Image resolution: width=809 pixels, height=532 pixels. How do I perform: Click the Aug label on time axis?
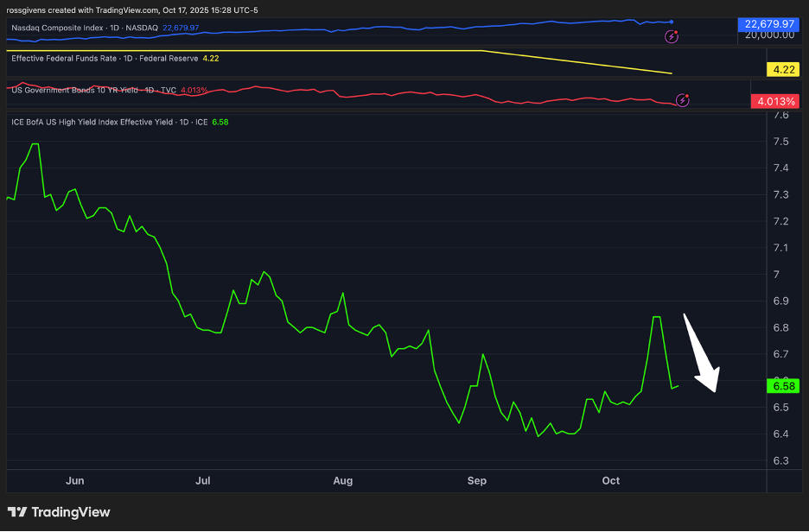point(343,480)
